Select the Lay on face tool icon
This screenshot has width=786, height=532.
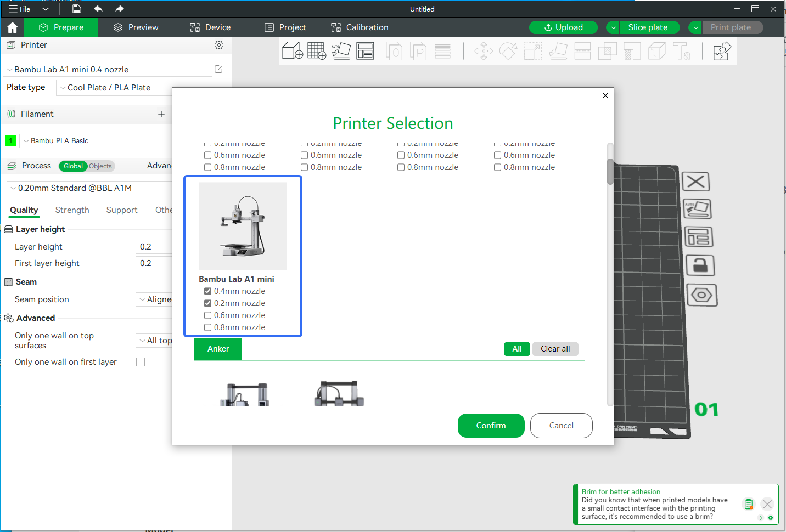click(558, 52)
